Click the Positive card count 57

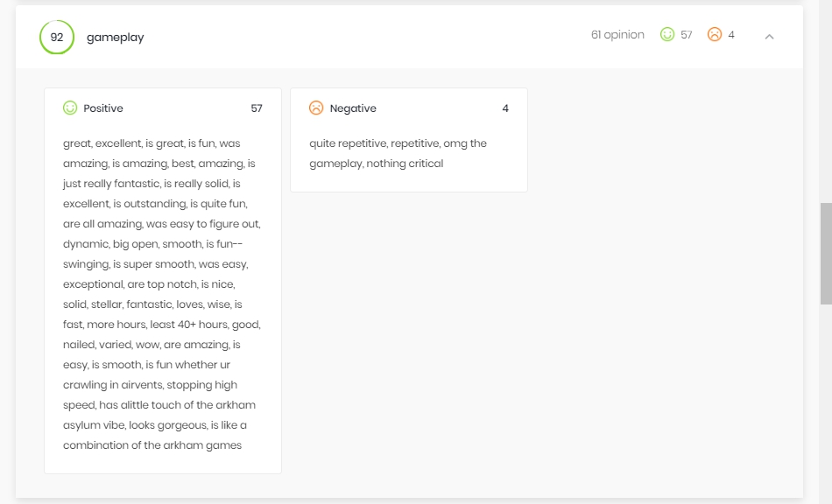pos(257,108)
